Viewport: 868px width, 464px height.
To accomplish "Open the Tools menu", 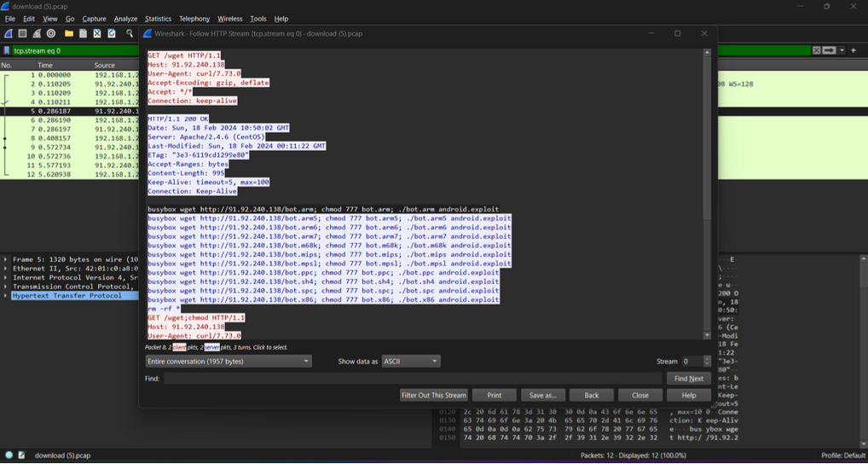I will tap(258, 19).
